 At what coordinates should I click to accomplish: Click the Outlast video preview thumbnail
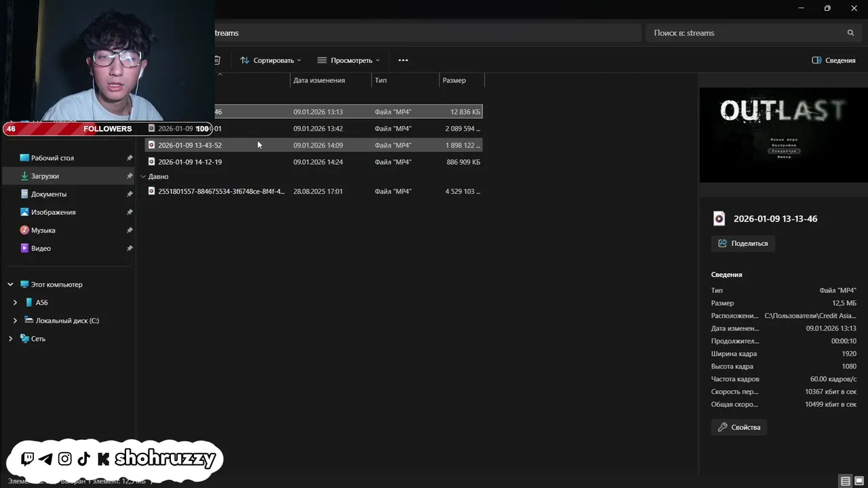click(783, 135)
